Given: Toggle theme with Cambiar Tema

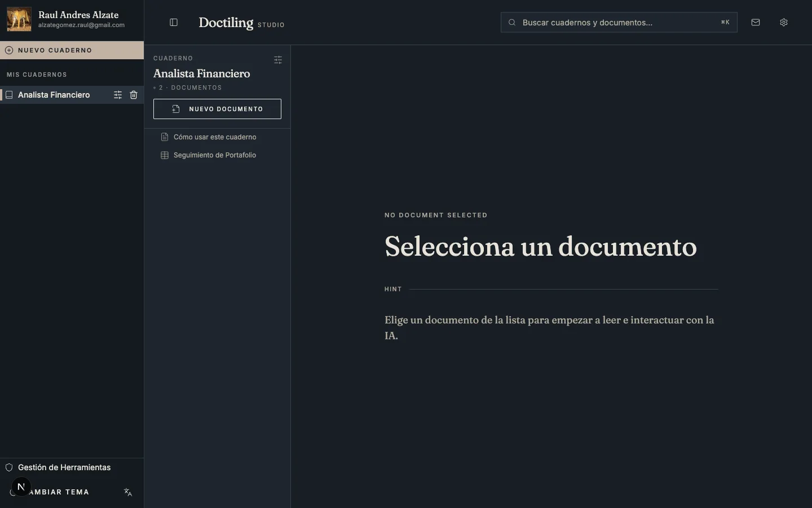Looking at the screenshot, I should coord(59,492).
